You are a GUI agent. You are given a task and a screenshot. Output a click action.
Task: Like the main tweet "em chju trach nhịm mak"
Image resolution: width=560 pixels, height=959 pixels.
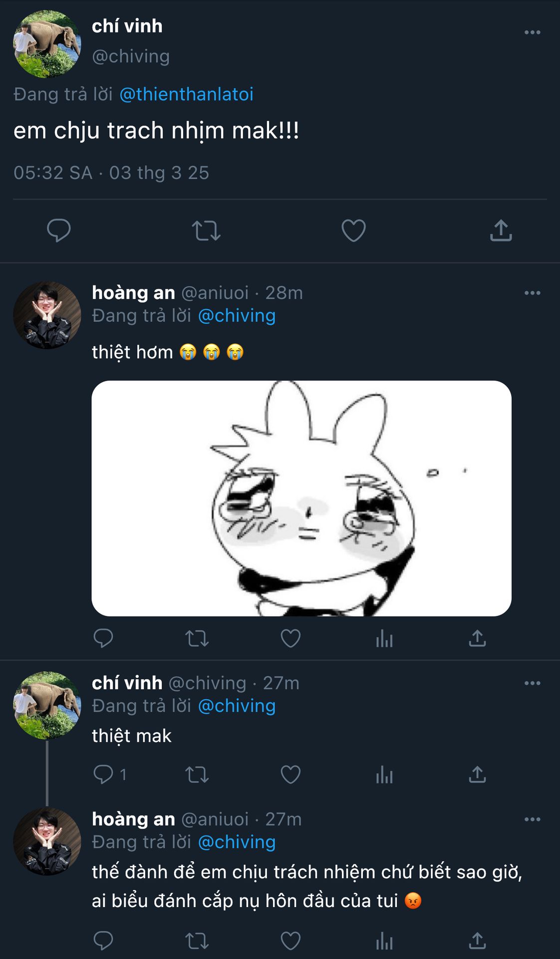353,230
